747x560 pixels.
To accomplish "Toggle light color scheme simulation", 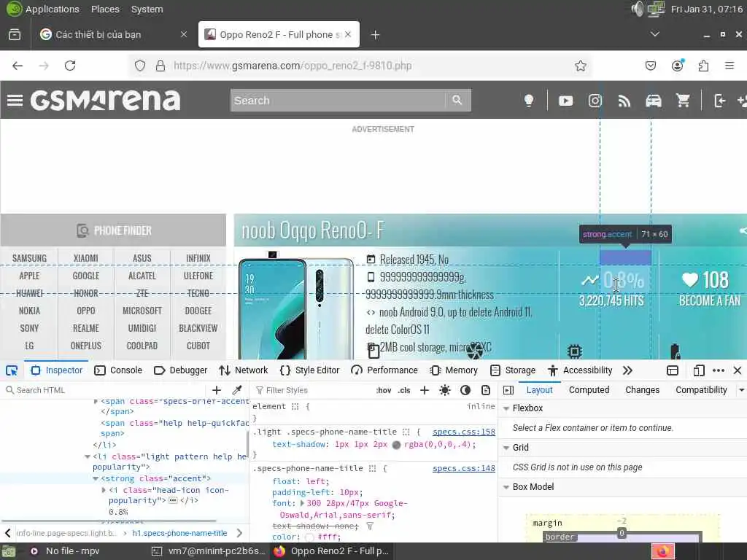I will [x=445, y=391].
